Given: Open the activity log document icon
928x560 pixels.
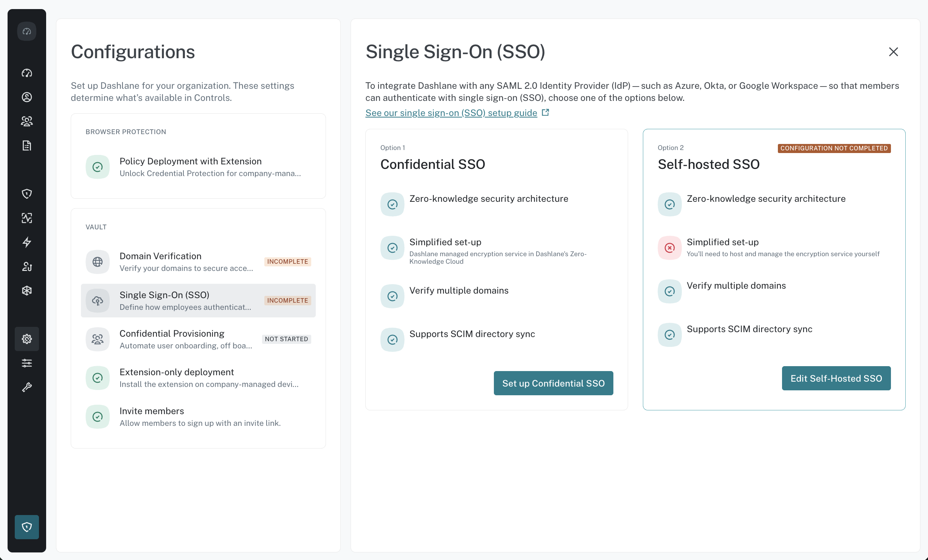Looking at the screenshot, I should [x=27, y=145].
